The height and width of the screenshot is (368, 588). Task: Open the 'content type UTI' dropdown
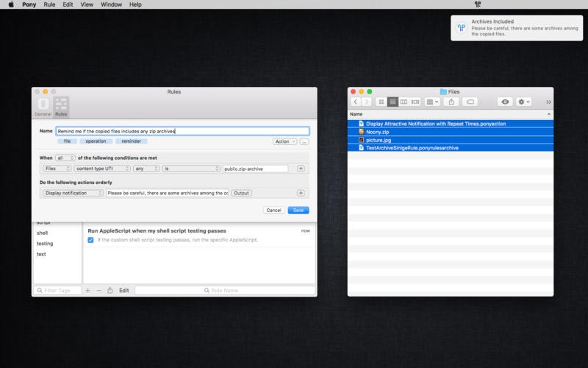tap(102, 169)
